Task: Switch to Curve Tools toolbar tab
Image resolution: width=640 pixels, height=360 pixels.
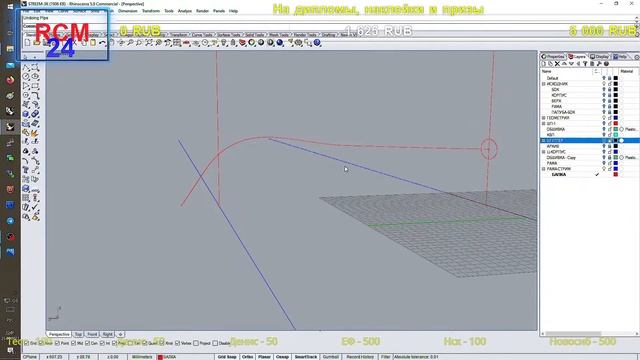Action: point(202,35)
